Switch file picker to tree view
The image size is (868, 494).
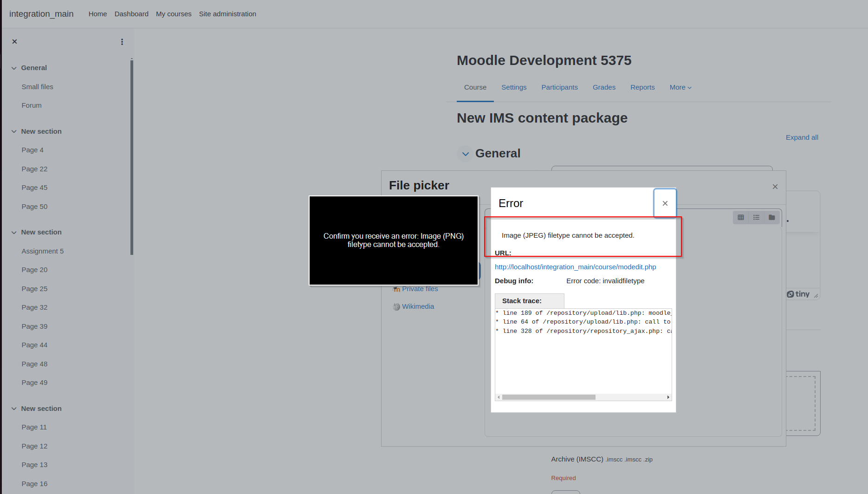771,217
